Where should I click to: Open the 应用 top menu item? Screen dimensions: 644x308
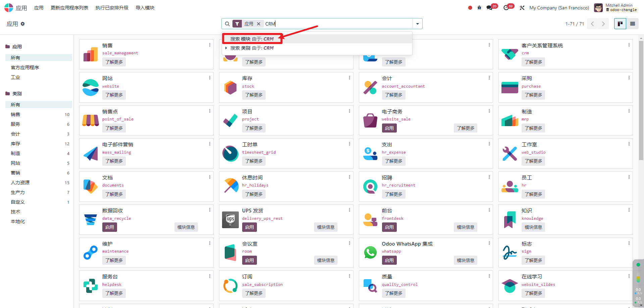point(39,8)
